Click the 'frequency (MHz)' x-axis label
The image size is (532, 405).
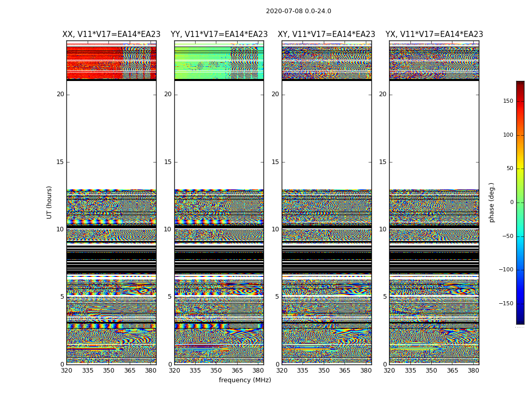tap(245, 380)
